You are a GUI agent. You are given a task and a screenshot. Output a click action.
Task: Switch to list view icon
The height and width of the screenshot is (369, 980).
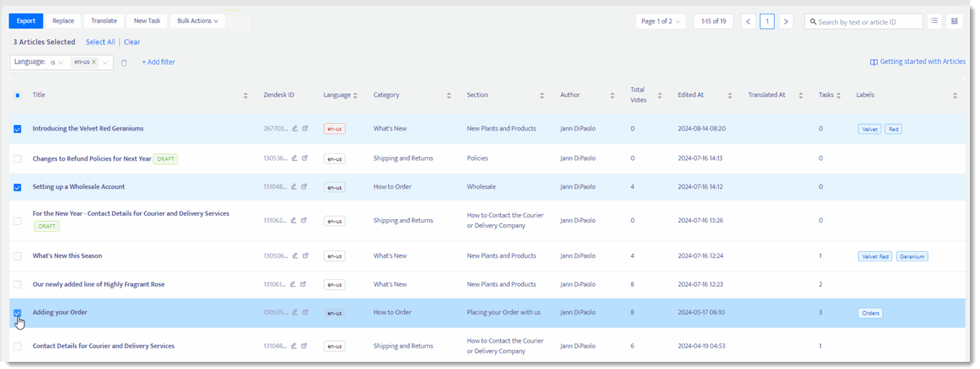coord(934,21)
